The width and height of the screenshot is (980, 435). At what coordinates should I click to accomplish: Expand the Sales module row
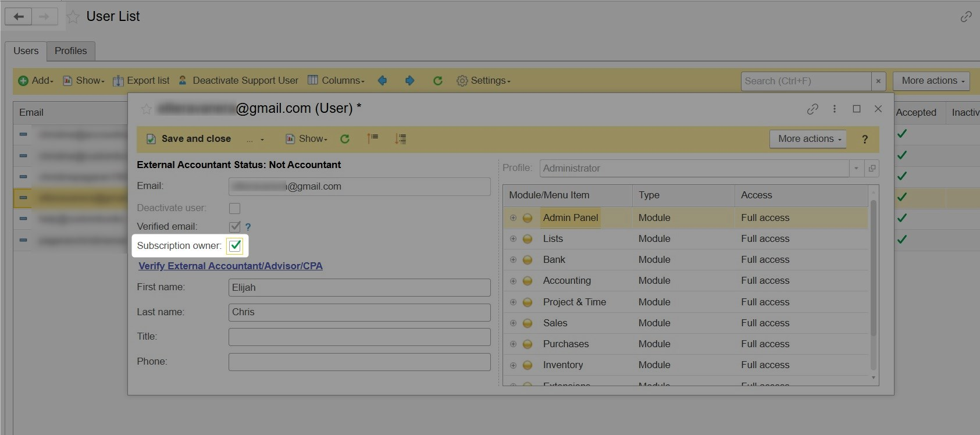513,323
